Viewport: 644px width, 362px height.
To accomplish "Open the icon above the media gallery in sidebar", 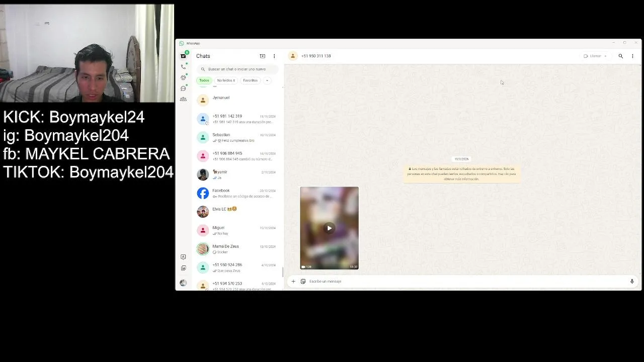I will tap(183, 257).
